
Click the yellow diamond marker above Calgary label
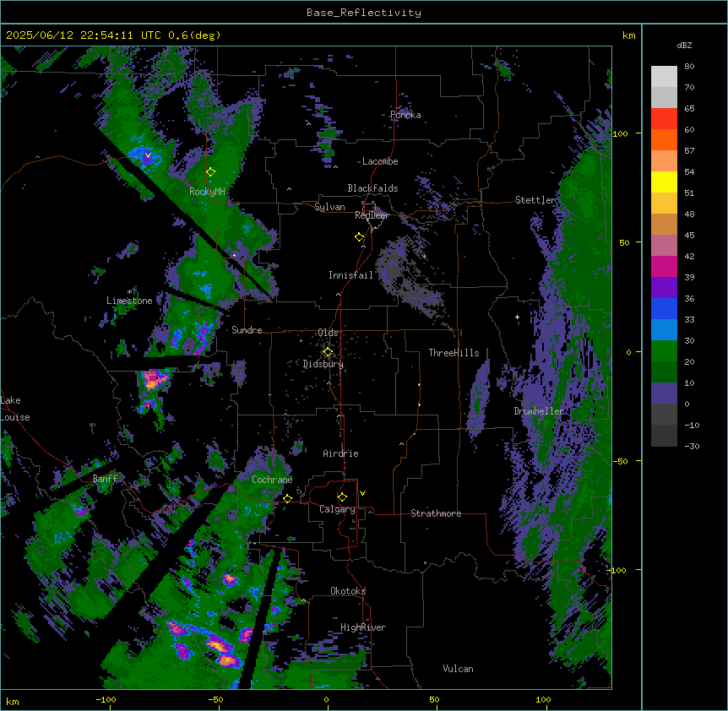(x=342, y=497)
